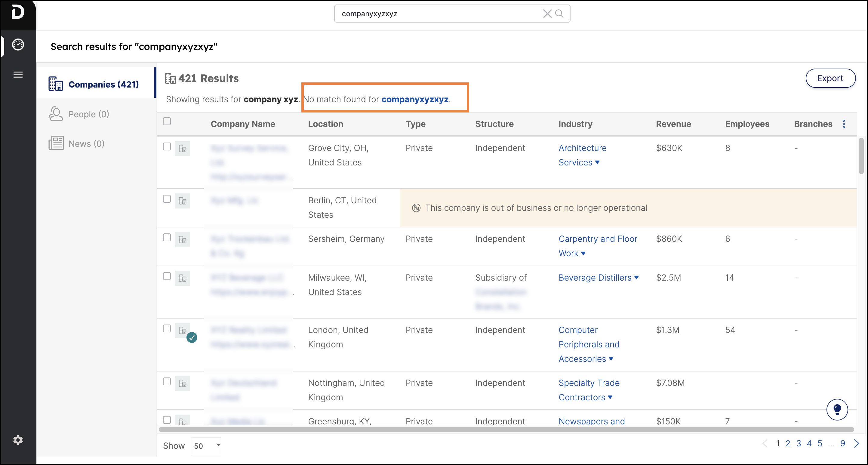
Task: Go to page 2
Action: pos(788,443)
